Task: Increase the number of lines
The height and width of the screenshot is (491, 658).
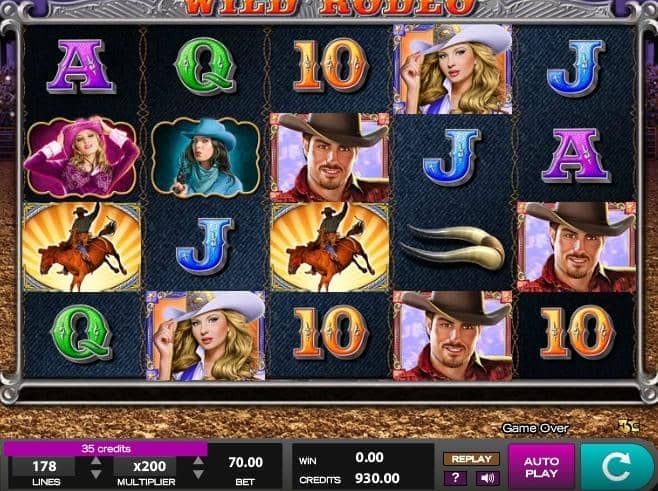Action: 96,461
